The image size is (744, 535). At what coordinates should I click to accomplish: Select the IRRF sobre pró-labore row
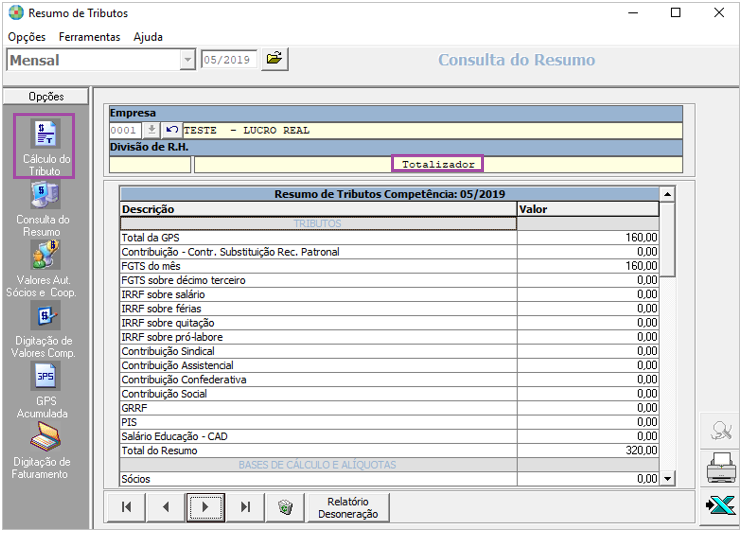coord(389,337)
